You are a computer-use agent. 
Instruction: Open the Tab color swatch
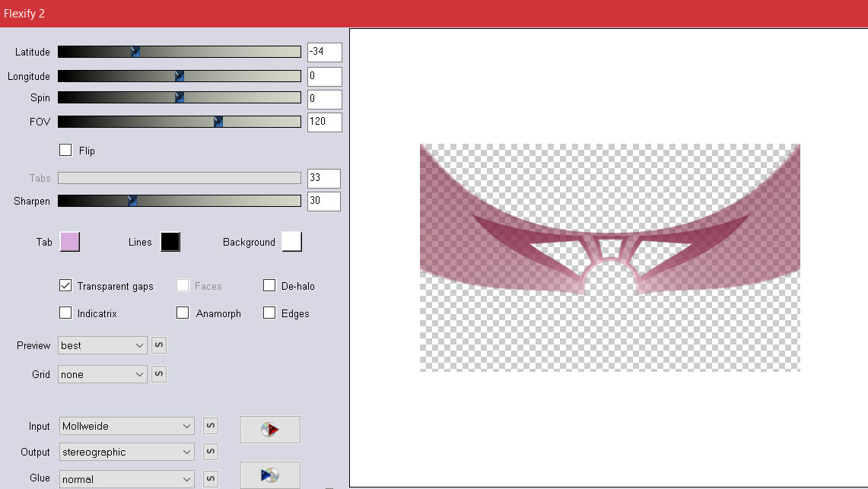point(69,242)
